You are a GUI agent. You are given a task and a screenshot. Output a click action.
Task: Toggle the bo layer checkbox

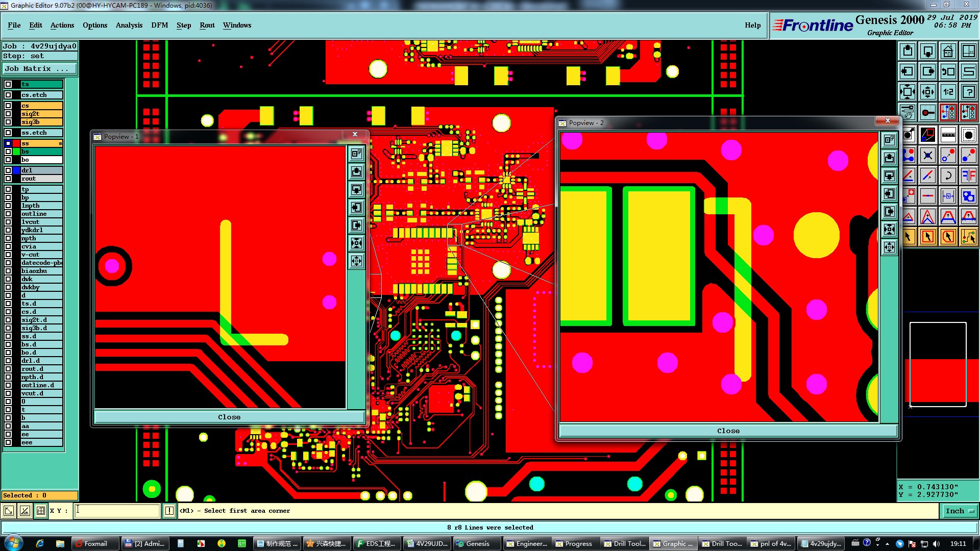(x=8, y=160)
